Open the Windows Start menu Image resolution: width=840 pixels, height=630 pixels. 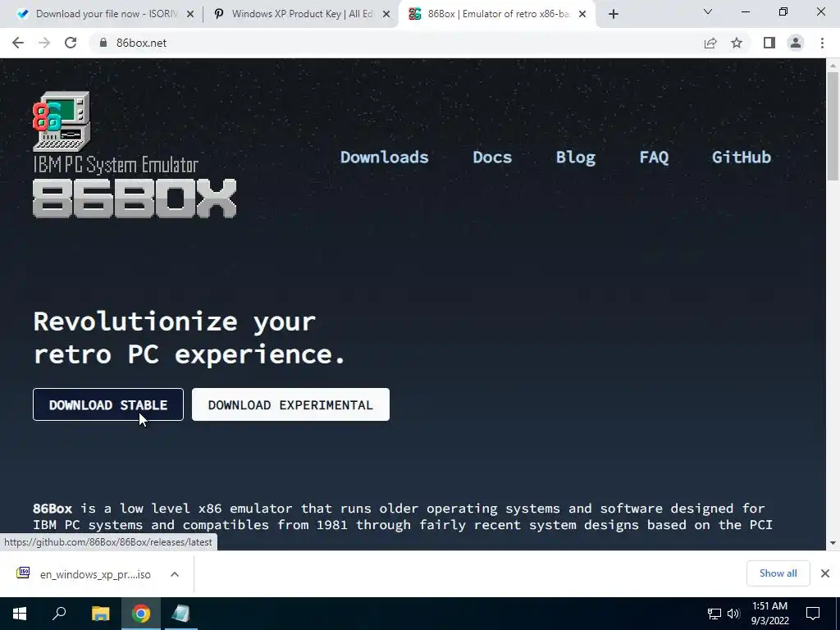(x=20, y=614)
